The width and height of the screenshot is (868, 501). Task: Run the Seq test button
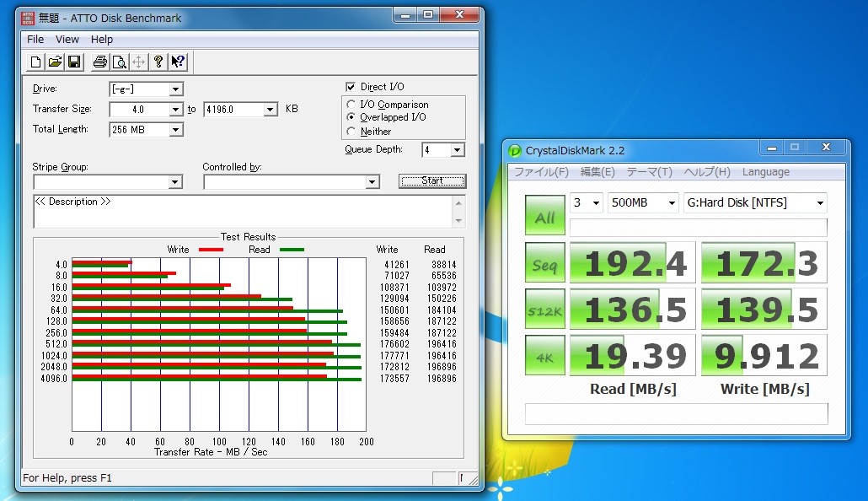pos(544,262)
